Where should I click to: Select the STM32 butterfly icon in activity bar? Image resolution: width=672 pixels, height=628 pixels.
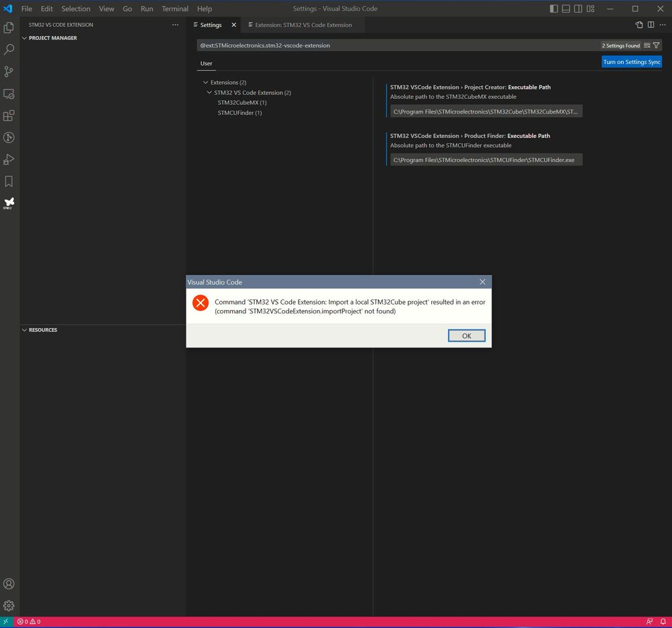[9, 203]
